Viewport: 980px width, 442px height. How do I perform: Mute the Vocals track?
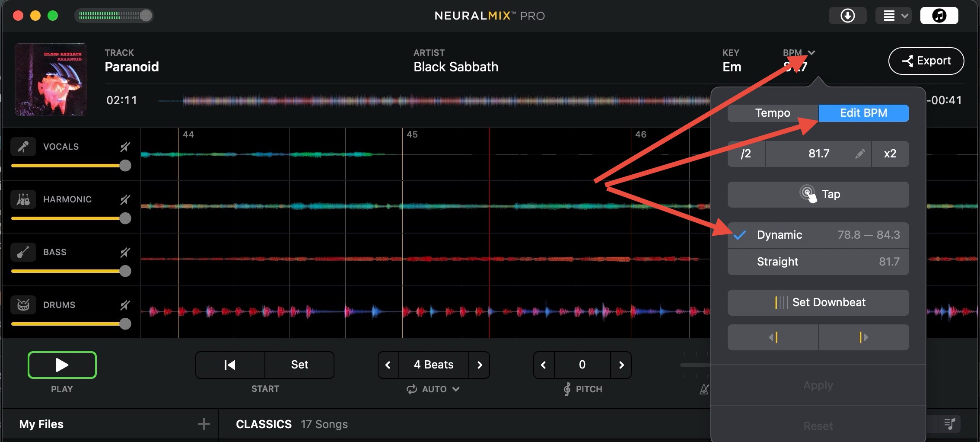point(125,147)
